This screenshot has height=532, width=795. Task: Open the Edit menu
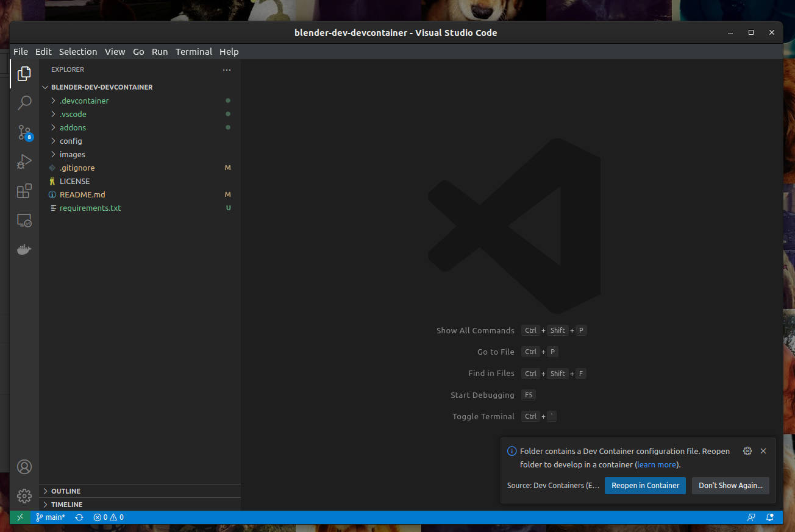click(x=43, y=52)
